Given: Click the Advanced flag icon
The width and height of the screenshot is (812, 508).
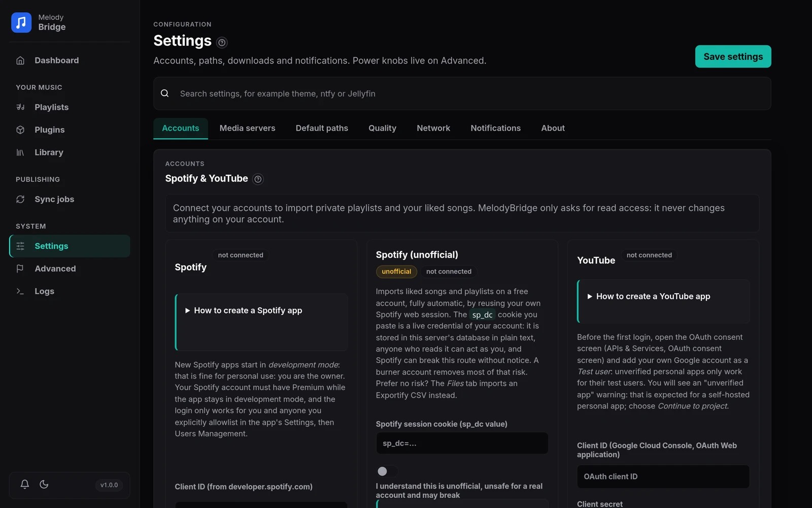Looking at the screenshot, I should [x=20, y=269].
